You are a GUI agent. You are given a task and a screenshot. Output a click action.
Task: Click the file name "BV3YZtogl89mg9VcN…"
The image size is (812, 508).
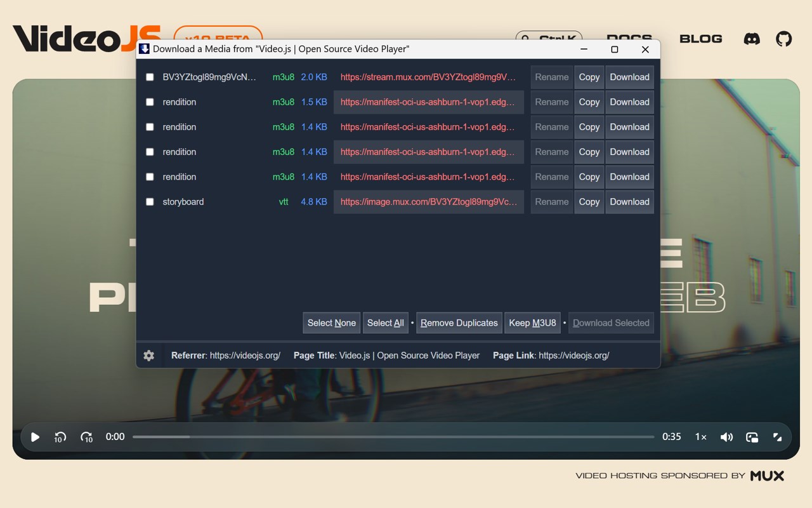click(209, 77)
